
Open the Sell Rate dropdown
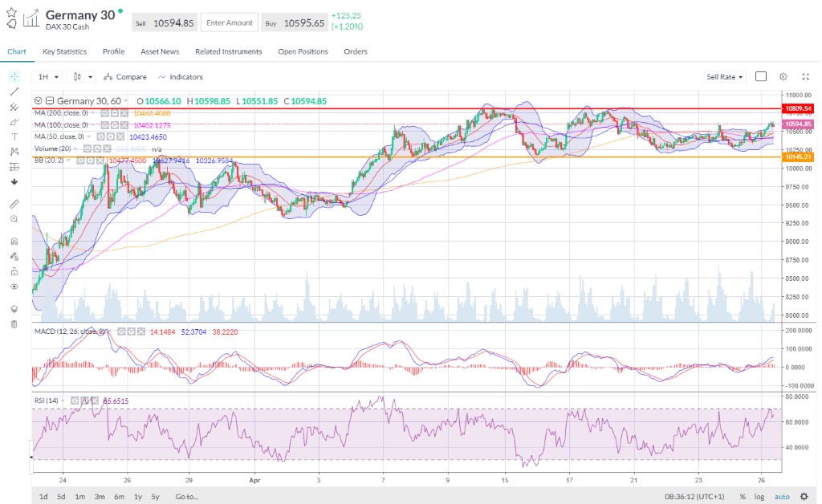click(x=725, y=77)
